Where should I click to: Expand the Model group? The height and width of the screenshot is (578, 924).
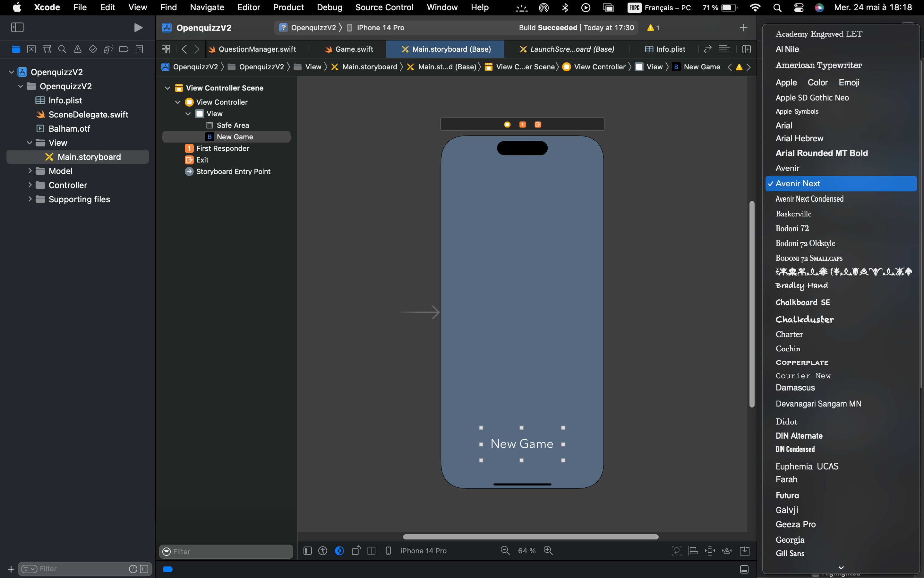pos(30,171)
